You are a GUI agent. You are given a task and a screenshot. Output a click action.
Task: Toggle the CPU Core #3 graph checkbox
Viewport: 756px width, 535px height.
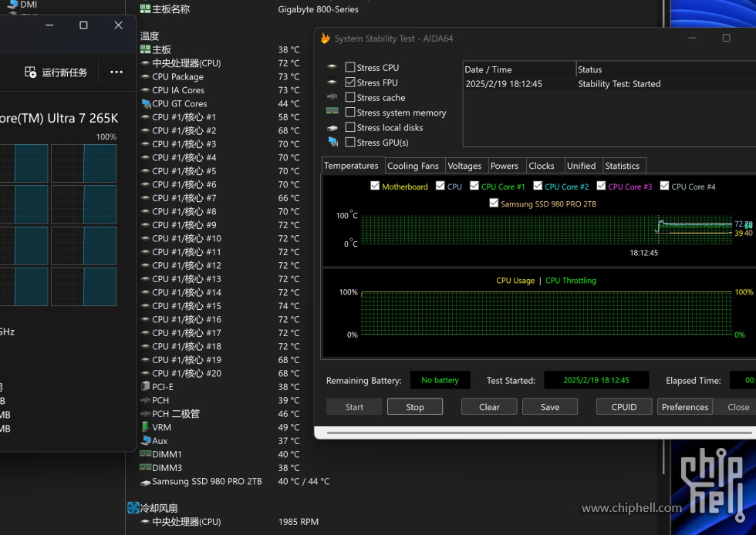point(601,186)
